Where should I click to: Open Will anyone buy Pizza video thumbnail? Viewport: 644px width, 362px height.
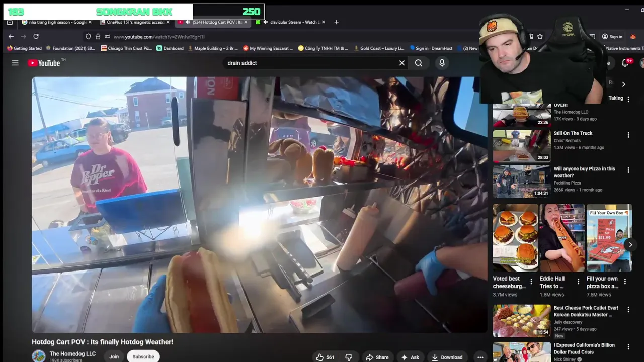(x=522, y=182)
